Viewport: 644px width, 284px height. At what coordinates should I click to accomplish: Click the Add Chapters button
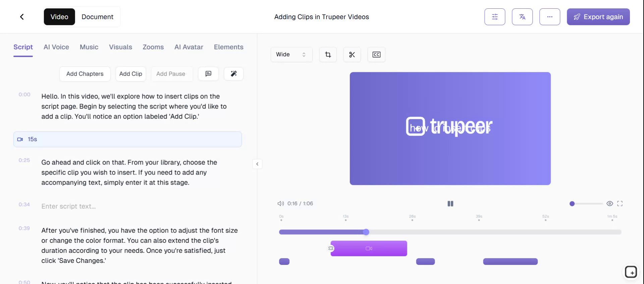pos(85,74)
